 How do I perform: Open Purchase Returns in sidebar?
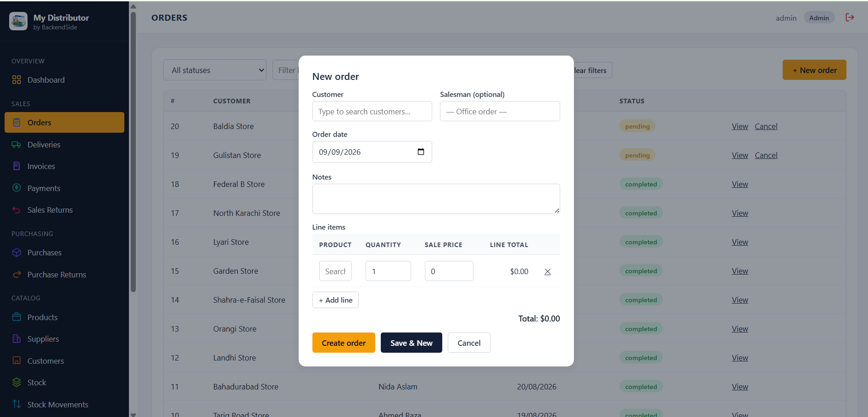point(64,275)
